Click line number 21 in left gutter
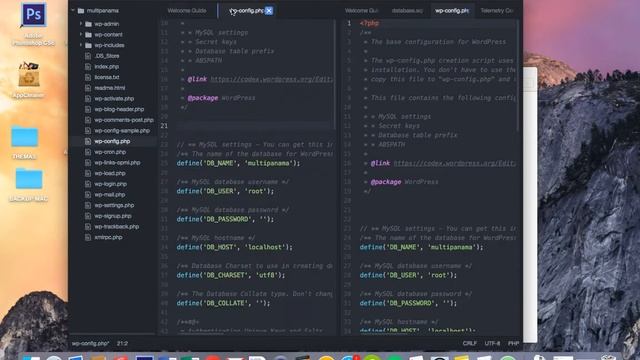The height and width of the screenshot is (360, 640). point(164,126)
